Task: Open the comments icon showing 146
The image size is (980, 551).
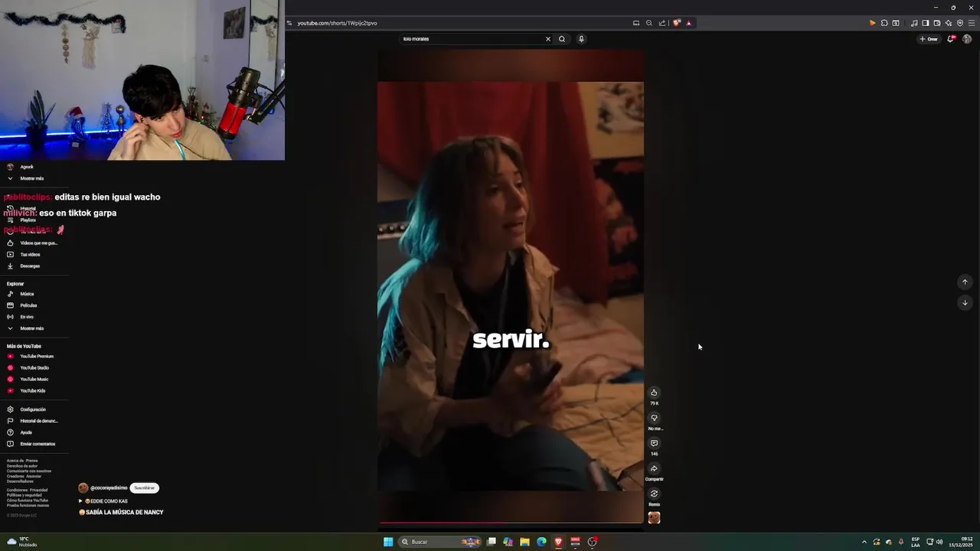Action: (654, 443)
